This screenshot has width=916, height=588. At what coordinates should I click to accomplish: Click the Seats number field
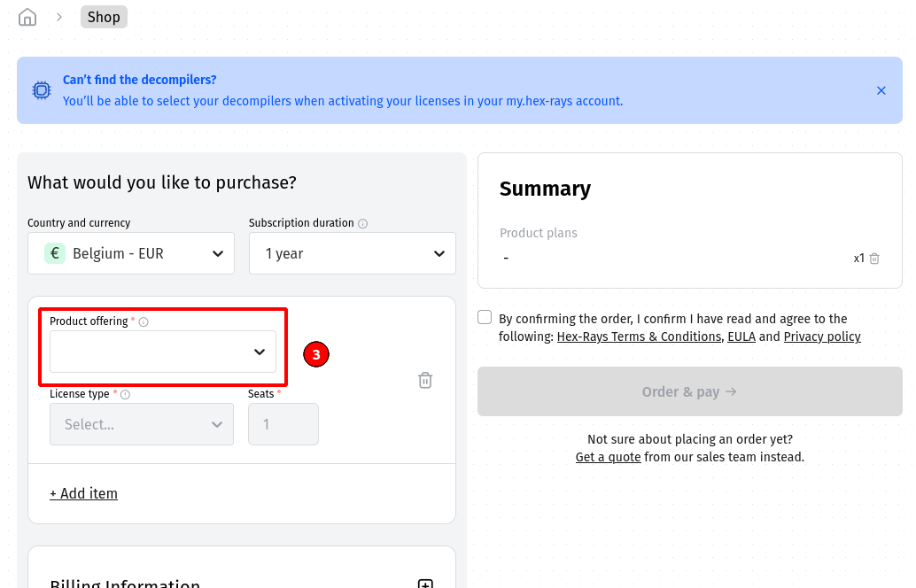[x=283, y=424]
